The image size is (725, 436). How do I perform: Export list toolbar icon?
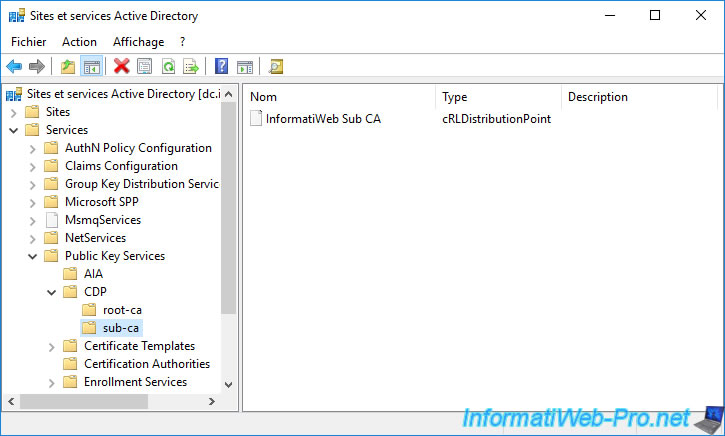click(x=191, y=67)
